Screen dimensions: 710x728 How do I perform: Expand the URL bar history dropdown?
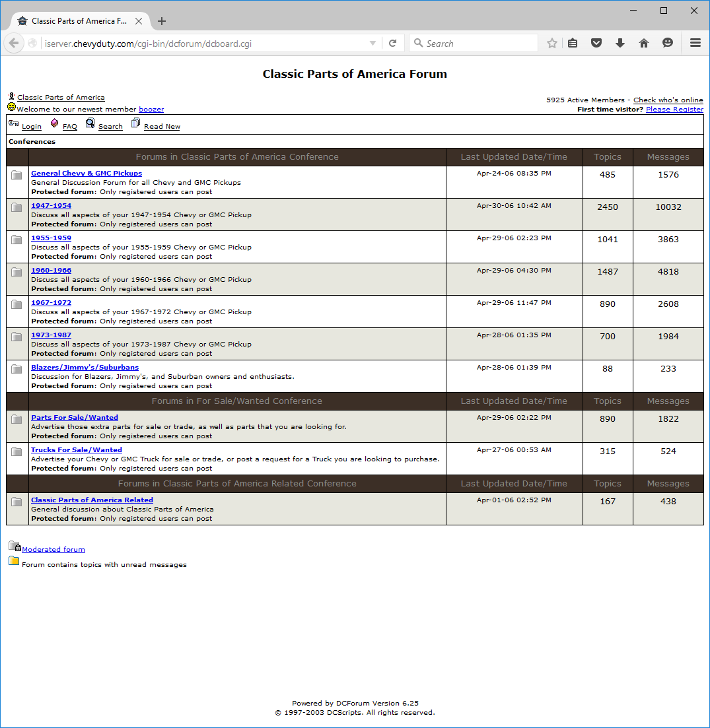[x=373, y=44]
